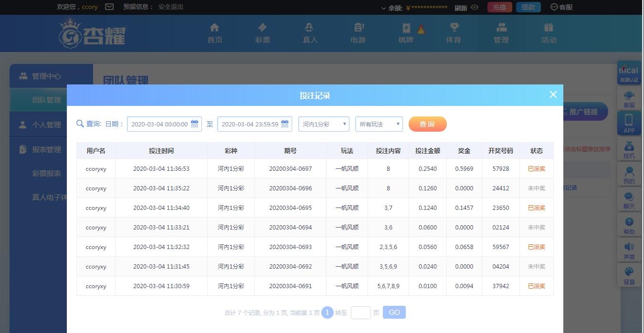This screenshot has width=644, height=333.
Task: Click prize value 0.1457
Action: coord(464,208)
